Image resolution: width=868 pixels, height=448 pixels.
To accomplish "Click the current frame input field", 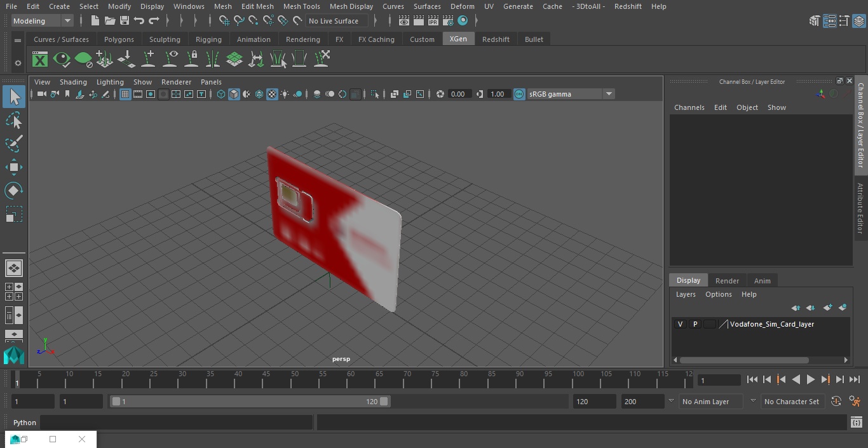I will coord(719,380).
